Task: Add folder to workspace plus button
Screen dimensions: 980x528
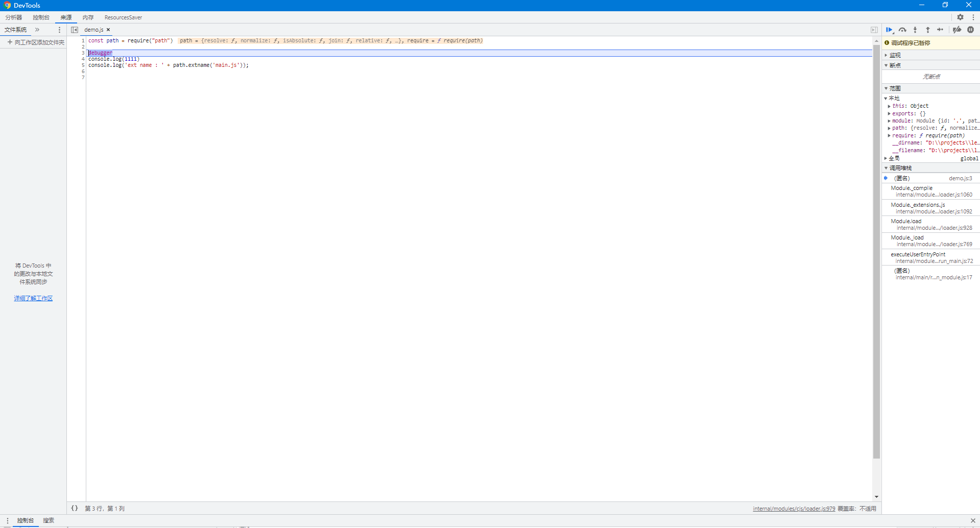Action: (x=36, y=42)
